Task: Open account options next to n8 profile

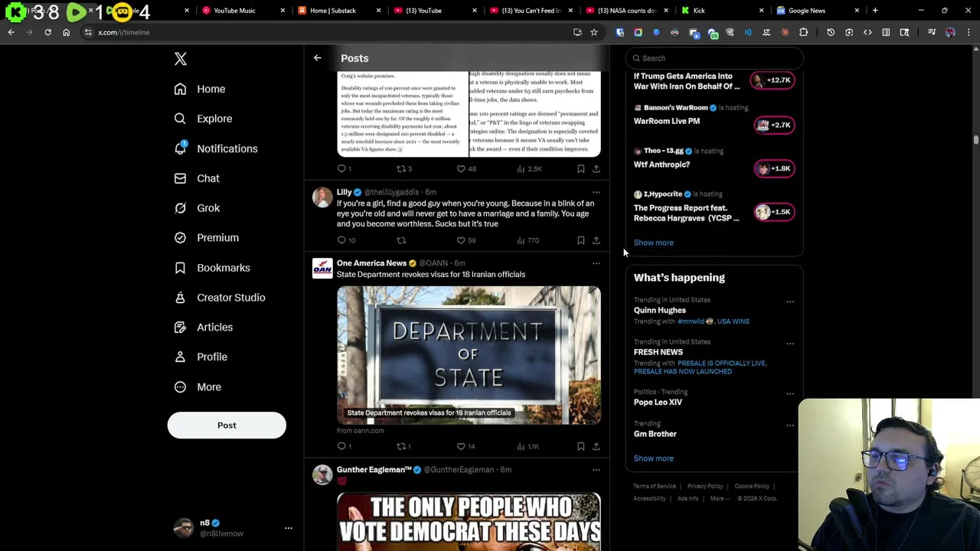Action: click(288, 528)
